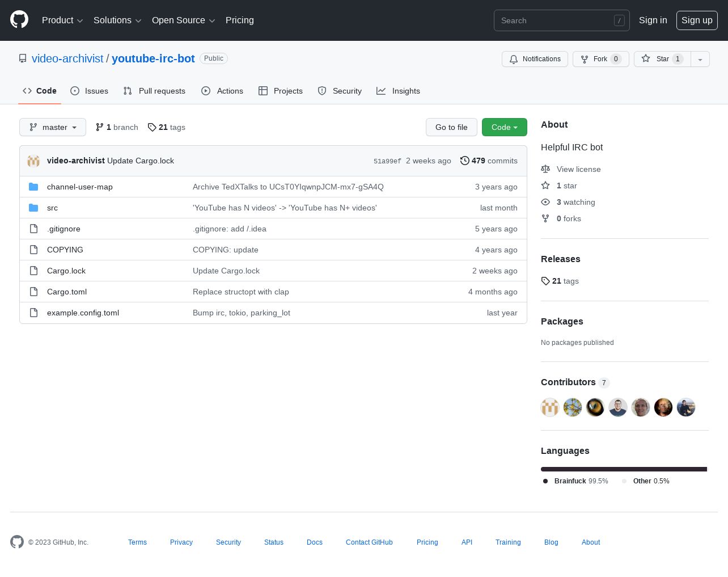Screen dimensions: 728x577
Task: Open the Insights tab
Action: click(399, 91)
